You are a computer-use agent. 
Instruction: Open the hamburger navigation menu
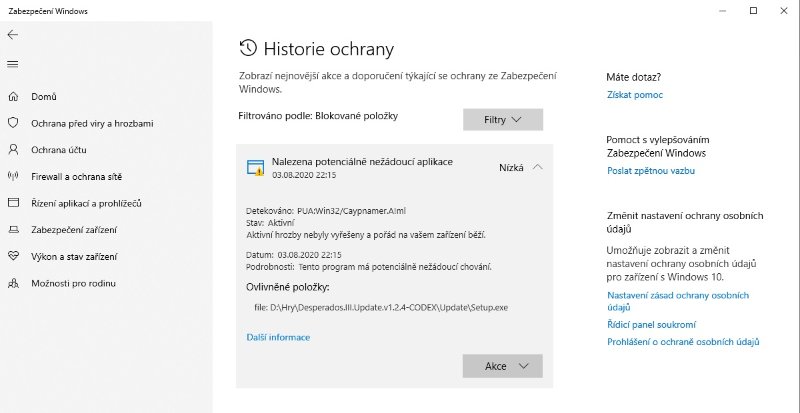click(x=13, y=64)
